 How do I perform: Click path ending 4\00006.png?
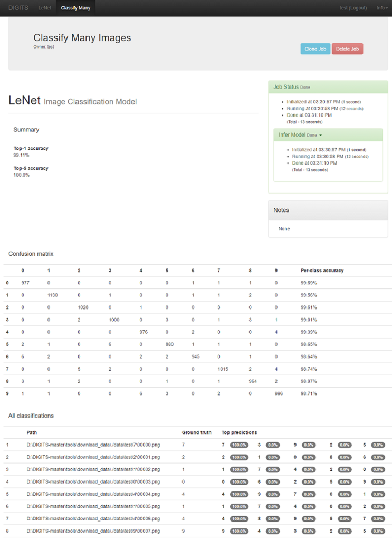93,519
